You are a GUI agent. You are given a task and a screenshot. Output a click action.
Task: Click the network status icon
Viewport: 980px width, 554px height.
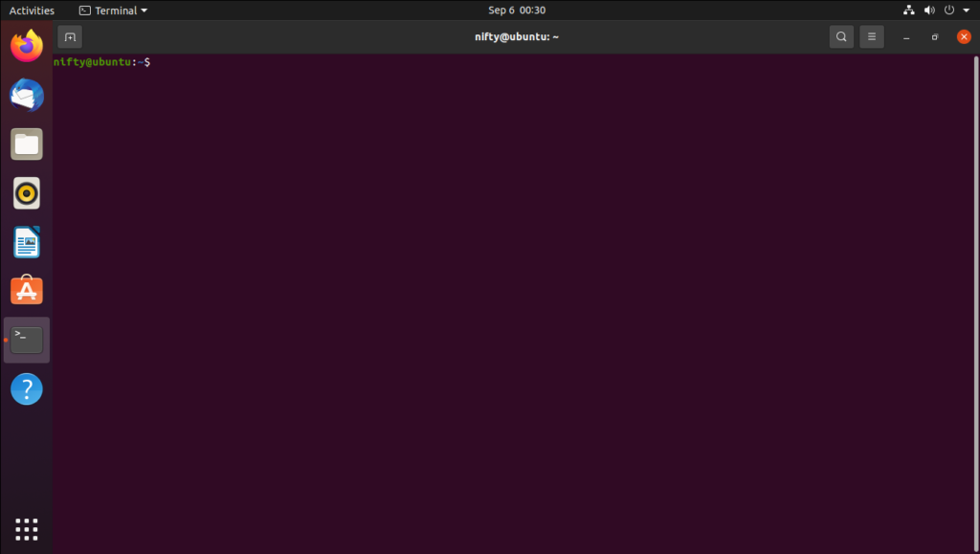[909, 10]
